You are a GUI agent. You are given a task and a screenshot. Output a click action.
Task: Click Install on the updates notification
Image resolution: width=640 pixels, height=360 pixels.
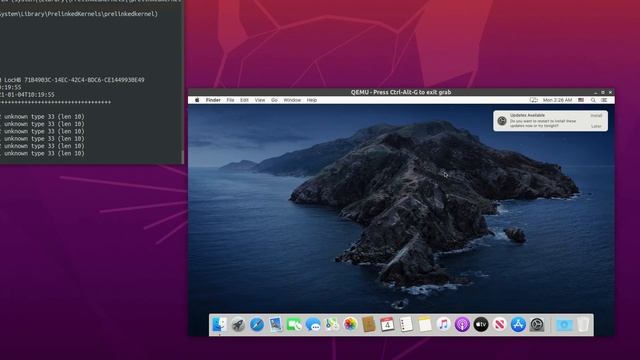pyautogui.click(x=596, y=116)
